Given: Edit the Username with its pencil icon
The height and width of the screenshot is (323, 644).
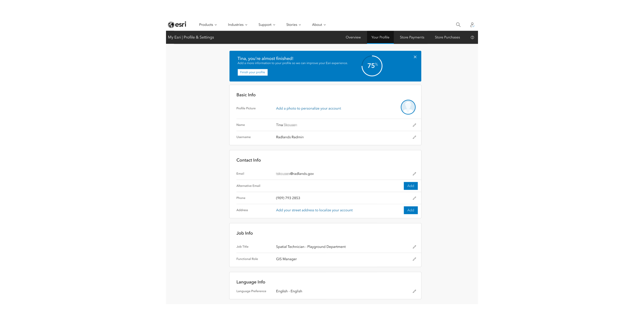Looking at the screenshot, I should click(414, 137).
